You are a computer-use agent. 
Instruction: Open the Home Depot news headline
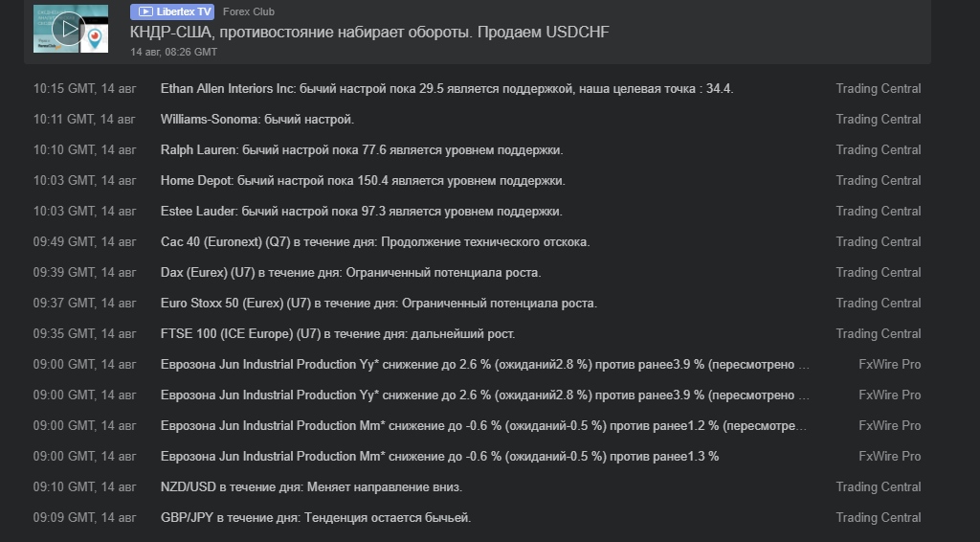(363, 180)
